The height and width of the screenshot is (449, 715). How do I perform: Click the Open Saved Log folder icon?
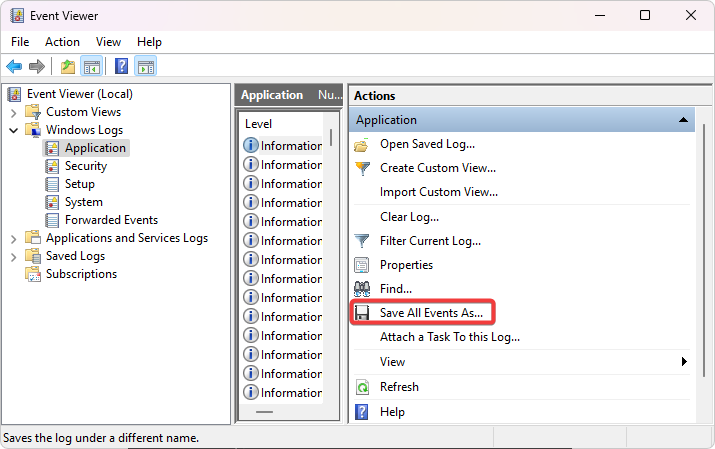click(362, 144)
